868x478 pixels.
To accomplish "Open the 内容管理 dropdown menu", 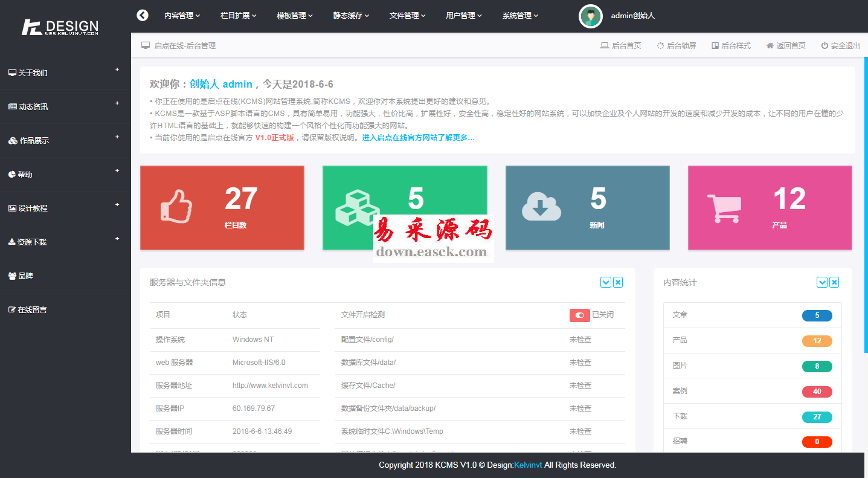I will click(182, 16).
